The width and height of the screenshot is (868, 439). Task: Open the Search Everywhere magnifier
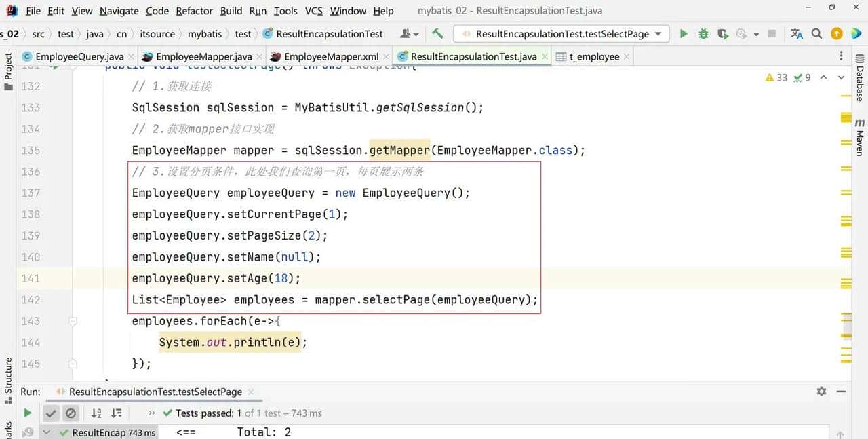click(x=817, y=33)
